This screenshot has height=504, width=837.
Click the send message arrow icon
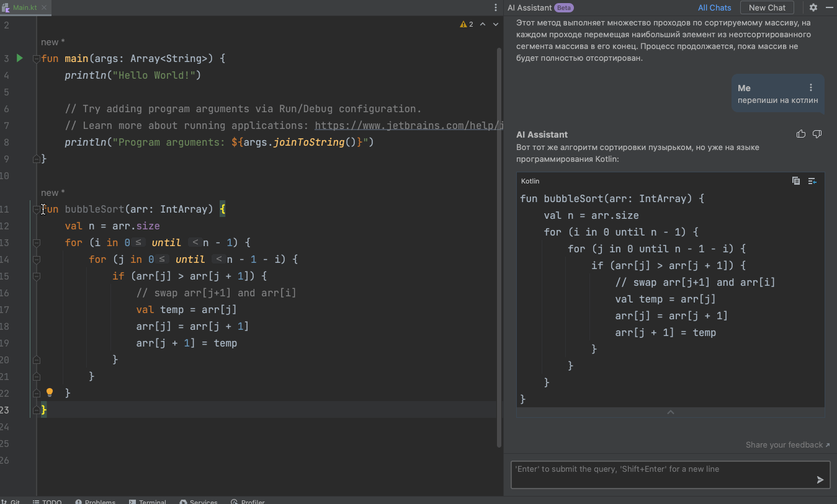tap(820, 479)
